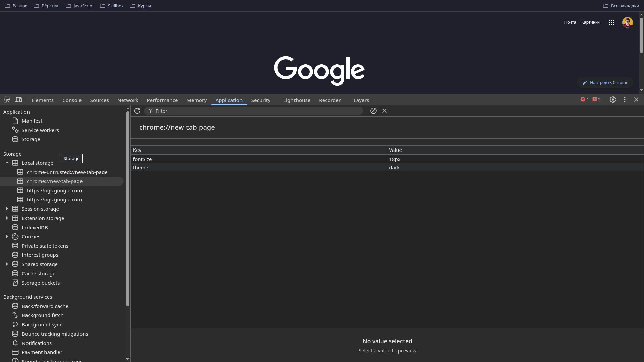
Task: Open the customize DevTools three-dot menu
Action: click(x=625, y=100)
